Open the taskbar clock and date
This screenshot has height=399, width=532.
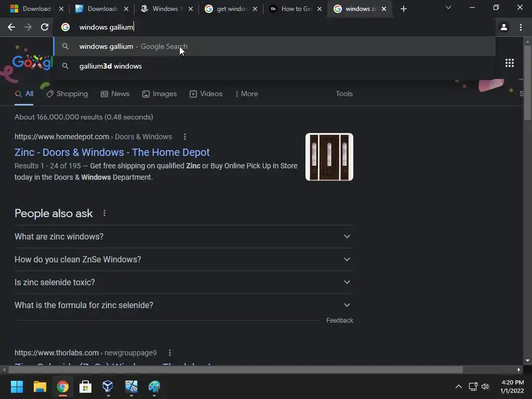pyautogui.click(x=512, y=387)
